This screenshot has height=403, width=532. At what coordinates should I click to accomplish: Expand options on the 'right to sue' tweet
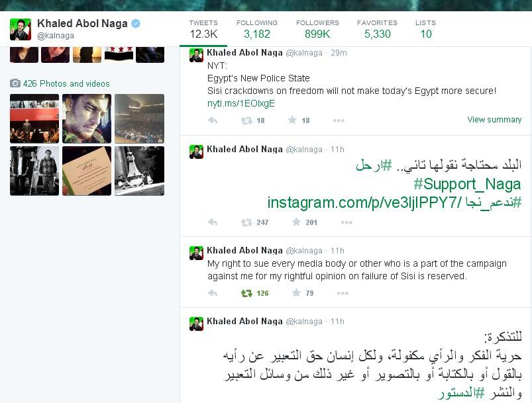pyautogui.click(x=343, y=293)
